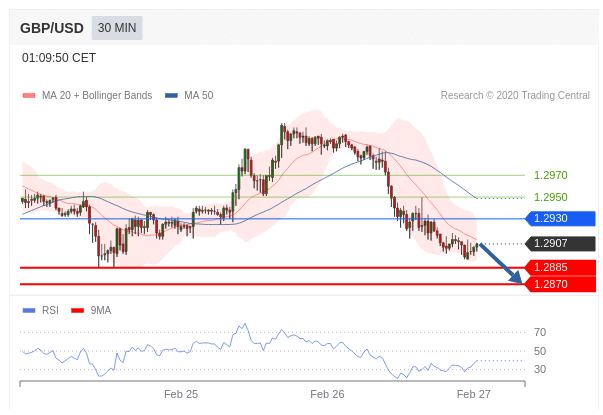Image resolution: width=603 pixels, height=415 pixels.
Task: Select the 01:09:50 CET timestamp
Action: tap(59, 58)
